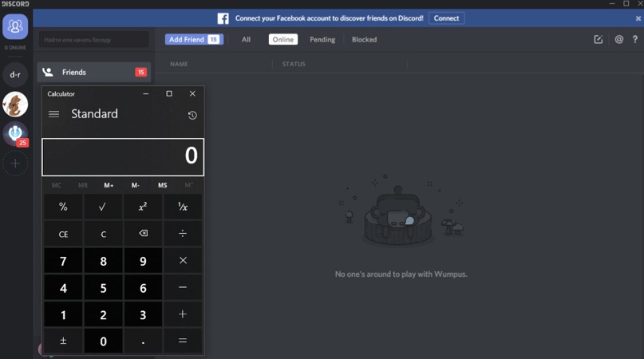Click the C clear key
The width and height of the screenshot is (644, 359).
pos(103,234)
